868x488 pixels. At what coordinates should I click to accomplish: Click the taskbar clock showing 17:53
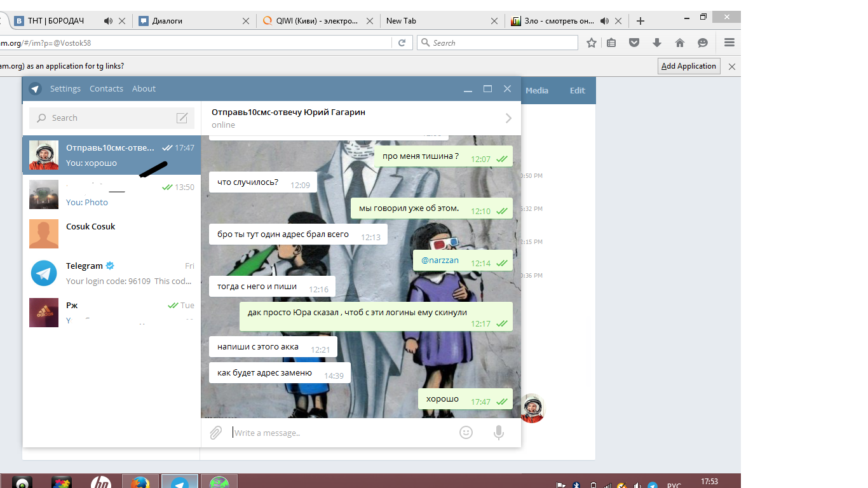pos(709,482)
